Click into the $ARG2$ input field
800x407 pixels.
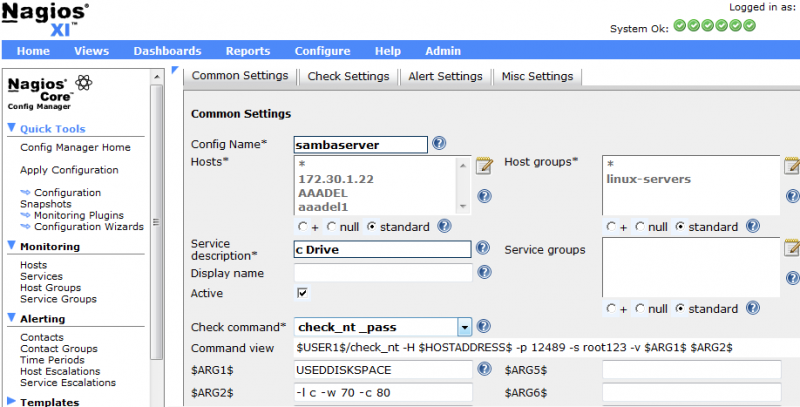point(383,393)
